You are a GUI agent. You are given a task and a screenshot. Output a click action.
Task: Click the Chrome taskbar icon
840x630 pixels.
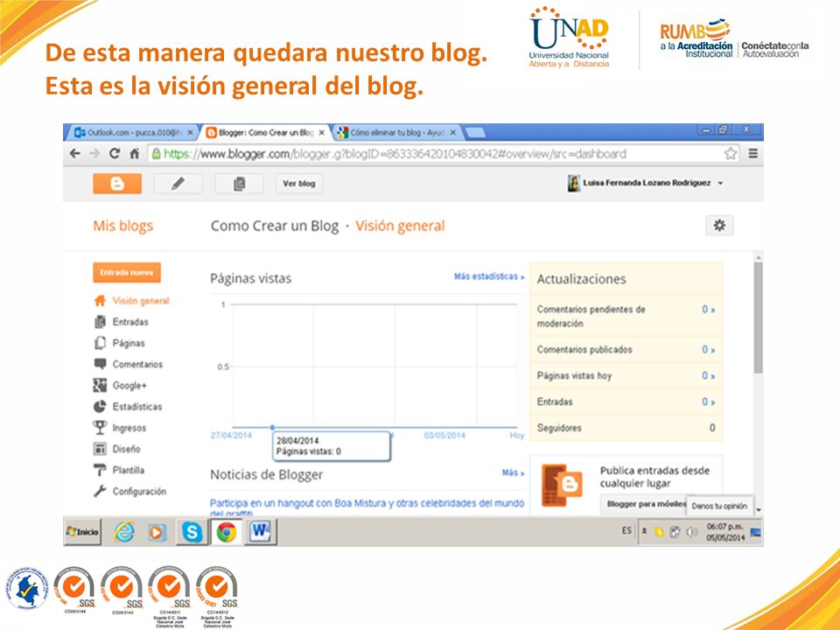(226, 533)
